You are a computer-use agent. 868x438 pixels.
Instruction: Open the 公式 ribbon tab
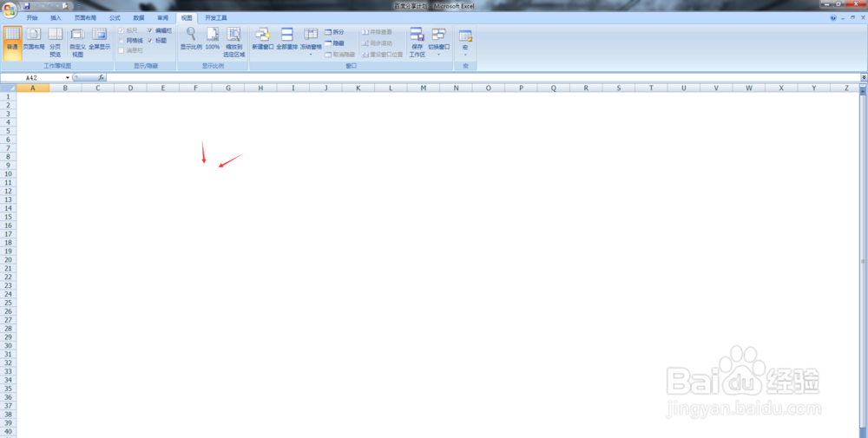(115, 17)
